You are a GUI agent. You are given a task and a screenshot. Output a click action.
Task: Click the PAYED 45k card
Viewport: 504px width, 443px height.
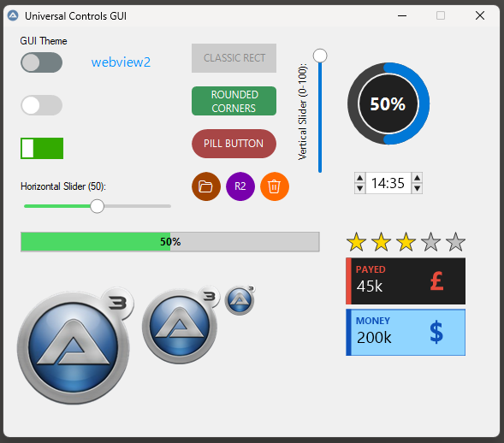406,281
